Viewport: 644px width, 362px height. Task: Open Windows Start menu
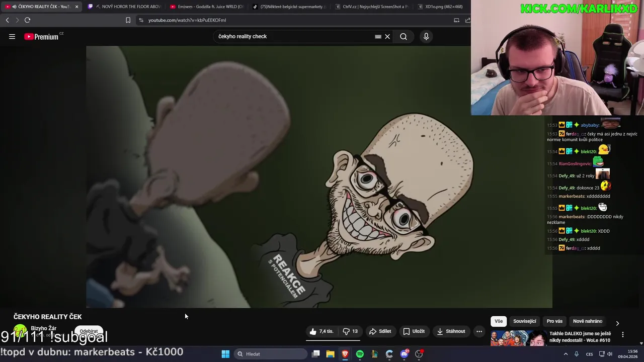click(225, 354)
